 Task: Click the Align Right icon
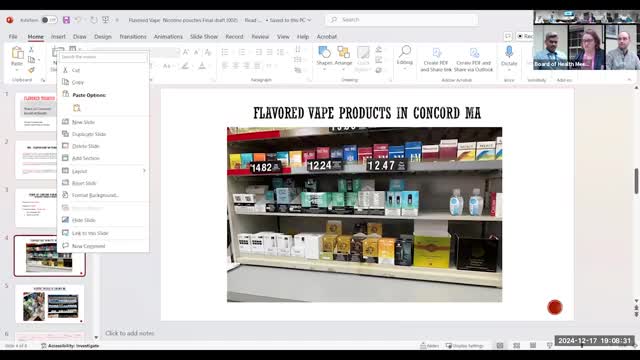(x=246, y=66)
